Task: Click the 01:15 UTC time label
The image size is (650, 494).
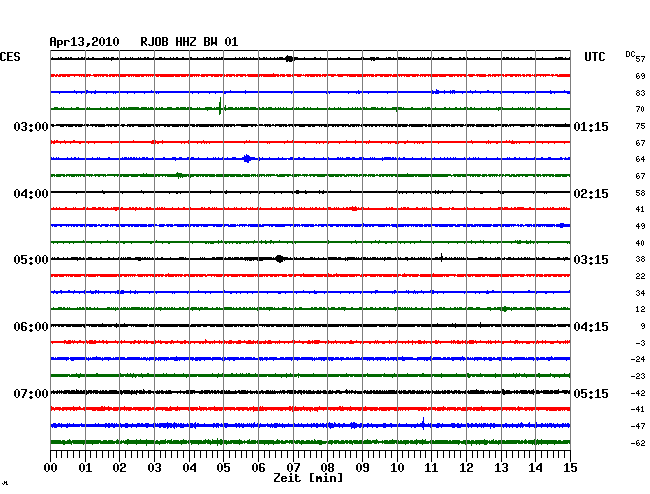Action: tap(591, 126)
